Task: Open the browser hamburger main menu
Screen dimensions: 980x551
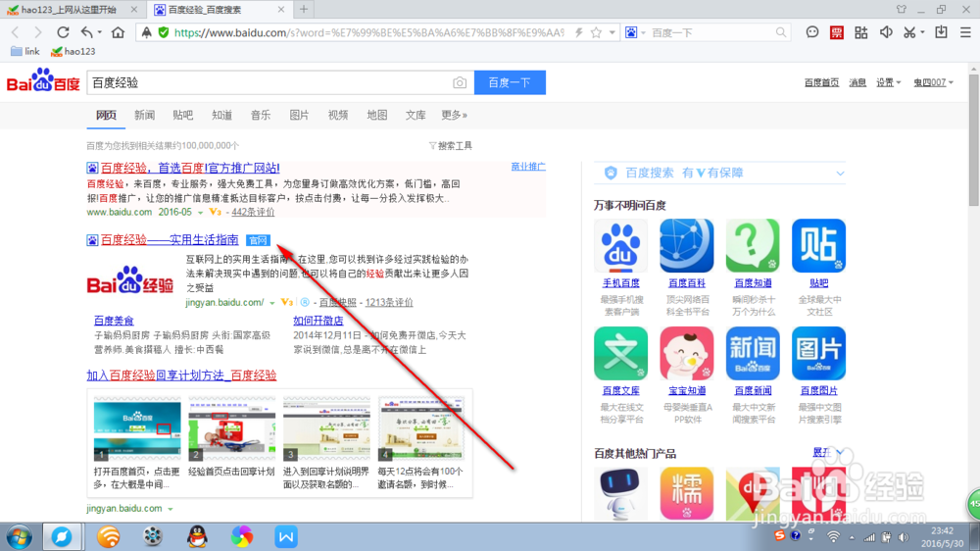Action: [965, 32]
